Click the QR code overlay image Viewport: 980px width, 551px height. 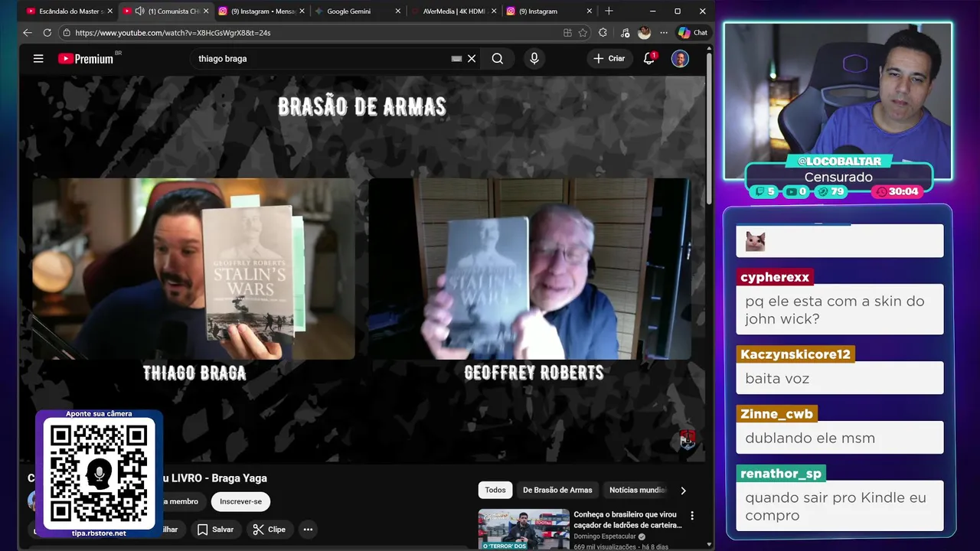pyautogui.click(x=99, y=473)
